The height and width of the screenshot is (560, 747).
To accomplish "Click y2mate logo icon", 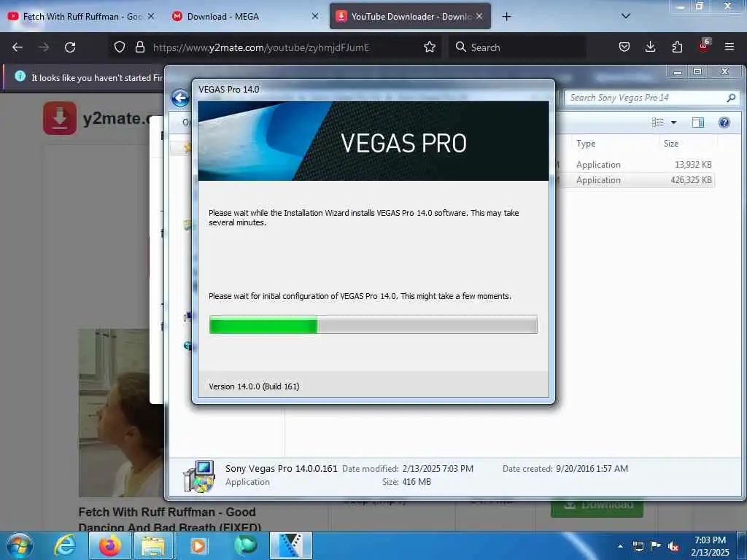I will (x=60, y=117).
